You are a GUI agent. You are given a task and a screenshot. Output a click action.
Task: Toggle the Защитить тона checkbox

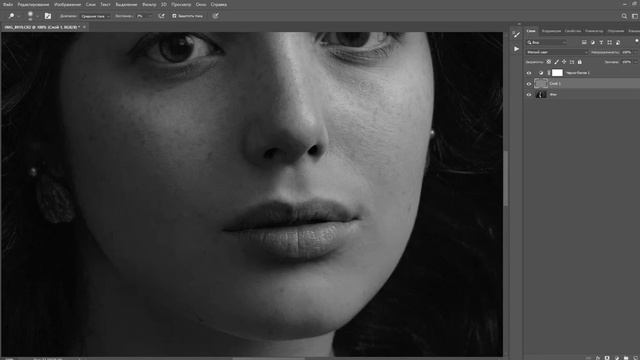tap(174, 16)
